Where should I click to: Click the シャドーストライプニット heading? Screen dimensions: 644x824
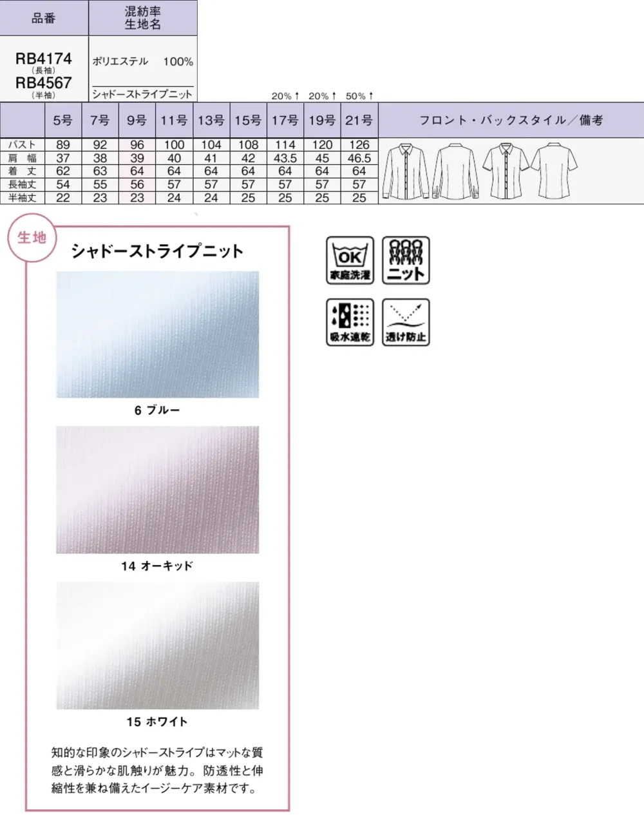(156, 249)
